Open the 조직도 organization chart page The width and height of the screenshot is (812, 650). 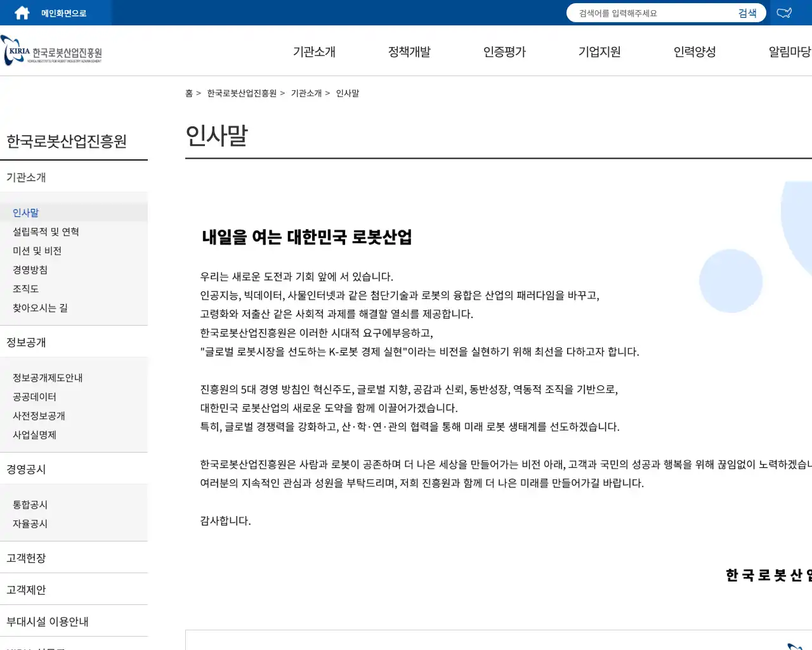click(x=25, y=288)
